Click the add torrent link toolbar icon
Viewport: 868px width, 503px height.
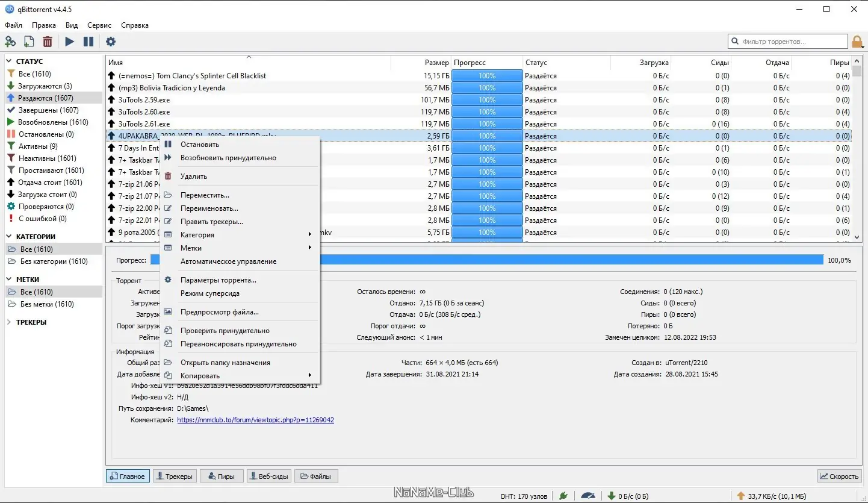coord(10,42)
